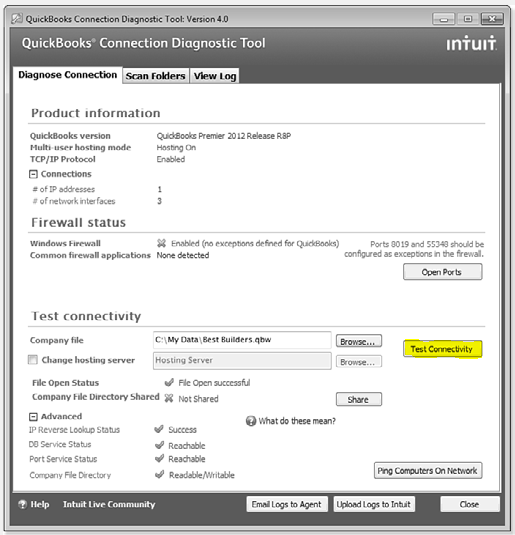The height and width of the screenshot is (535, 515).
Task: Enable the Change hosting server checkbox
Action: tap(33, 360)
